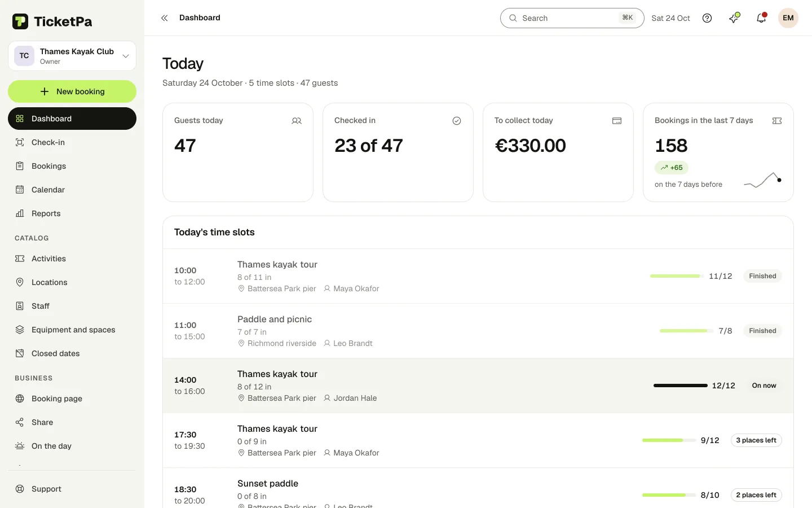This screenshot has height=508, width=812.
Task: Click the TC club avatar
Action: [x=24, y=56]
